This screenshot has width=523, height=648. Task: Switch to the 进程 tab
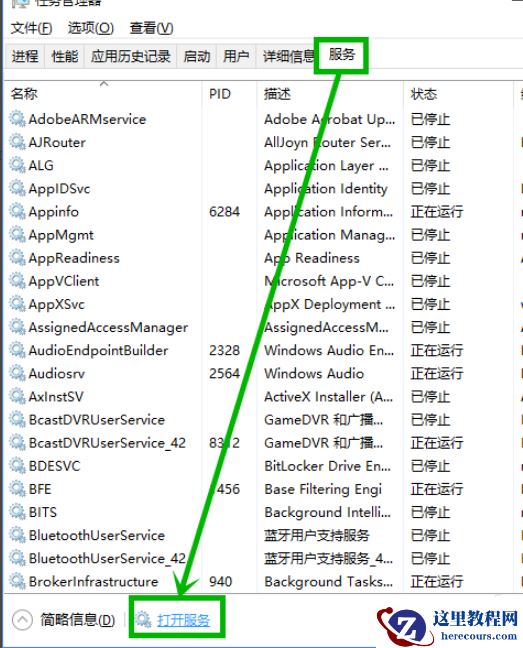point(25,56)
